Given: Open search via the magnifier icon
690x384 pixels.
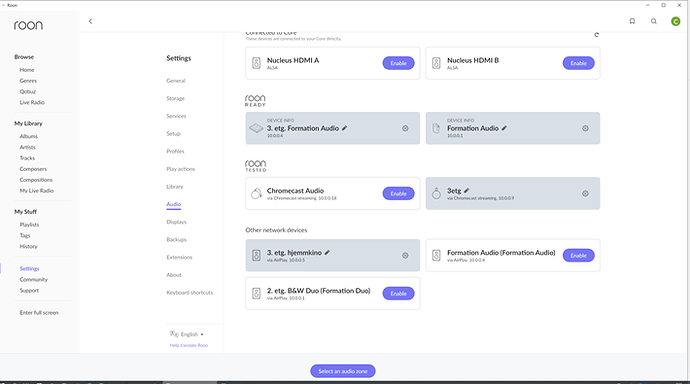Looking at the screenshot, I should click(x=654, y=21).
